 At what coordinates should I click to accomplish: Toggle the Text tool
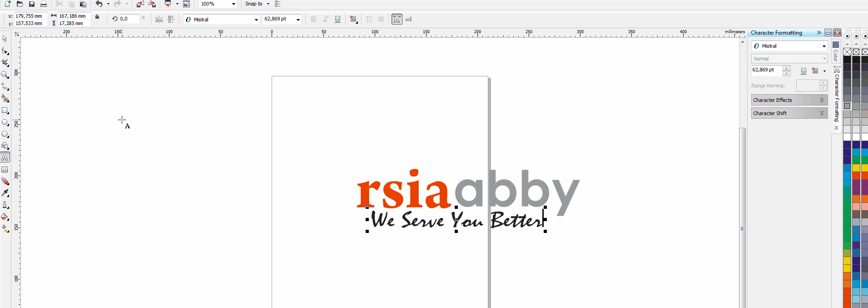pos(5,157)
